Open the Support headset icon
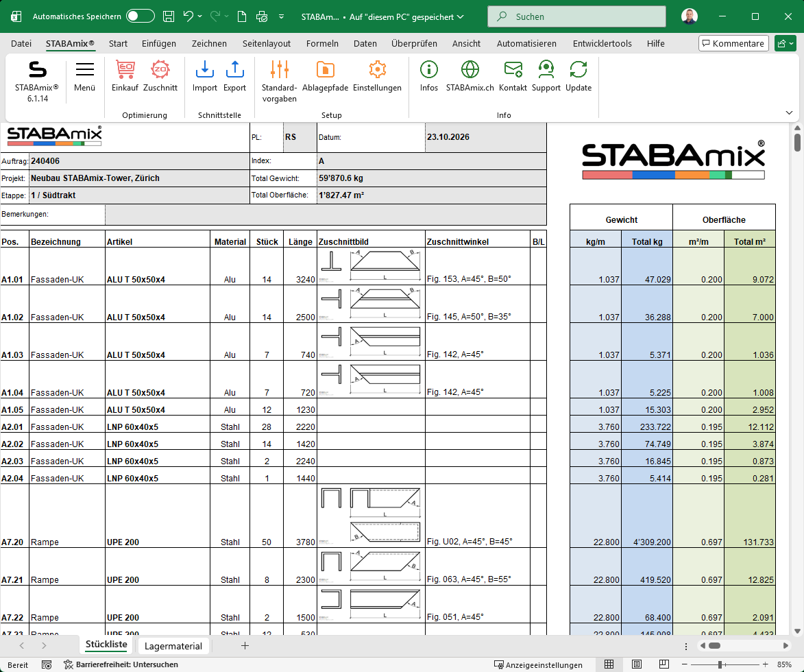Viewport: 804px width, 672px height. click(x=546, y=76)
